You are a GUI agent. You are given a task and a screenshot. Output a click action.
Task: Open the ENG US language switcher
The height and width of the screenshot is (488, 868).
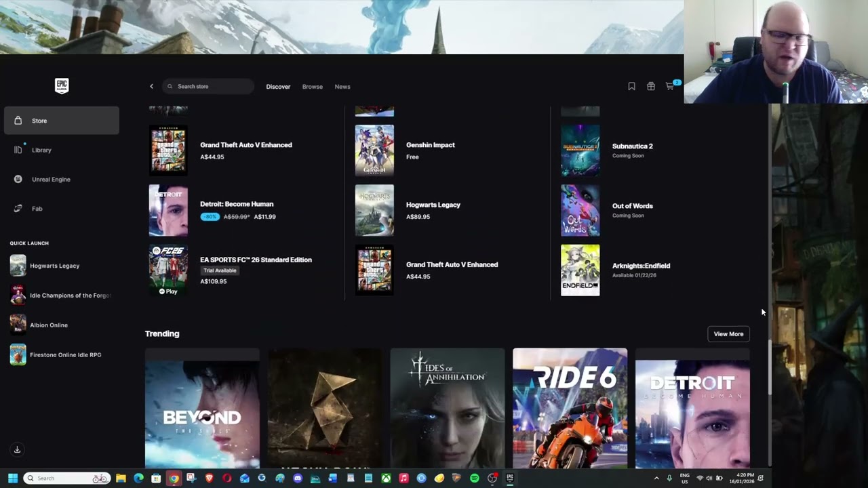click(x=685, y=478)
